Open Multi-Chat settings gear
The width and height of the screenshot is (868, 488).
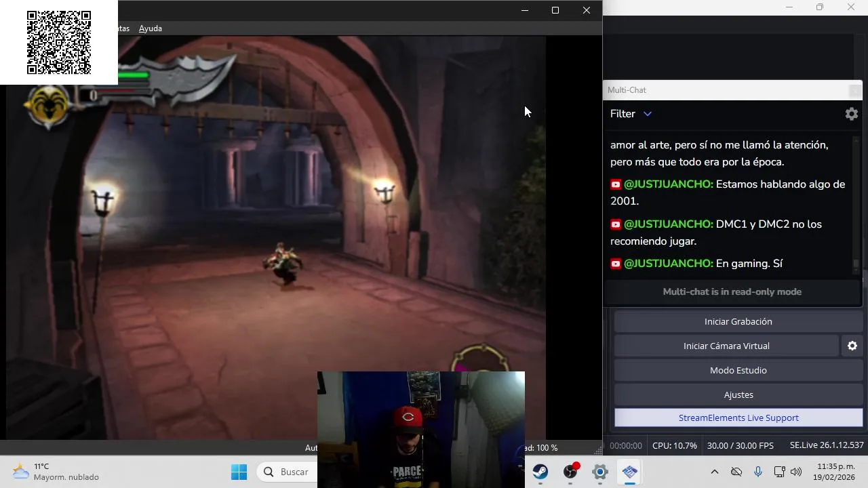pos(851,114)
